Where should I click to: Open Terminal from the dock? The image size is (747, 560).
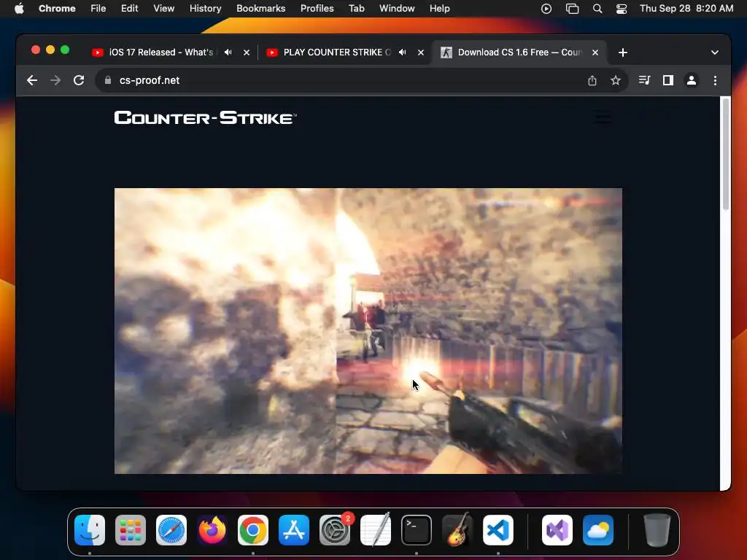click(x=417, y=530)
